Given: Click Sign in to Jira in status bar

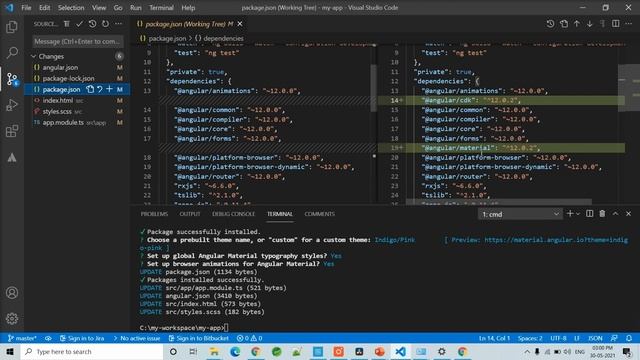Looking at the screenshot, I should pos(82,338).
